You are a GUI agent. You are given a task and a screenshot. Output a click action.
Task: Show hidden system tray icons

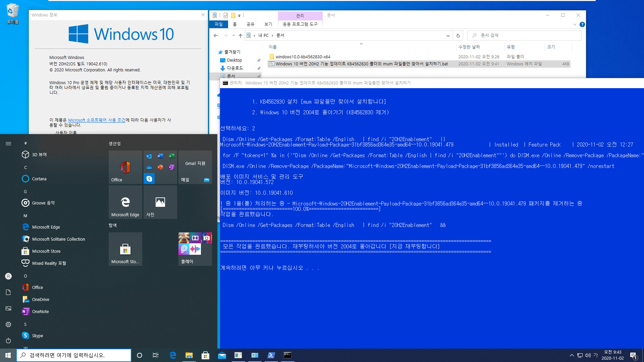pyautogui.click(x=572, y=355)
